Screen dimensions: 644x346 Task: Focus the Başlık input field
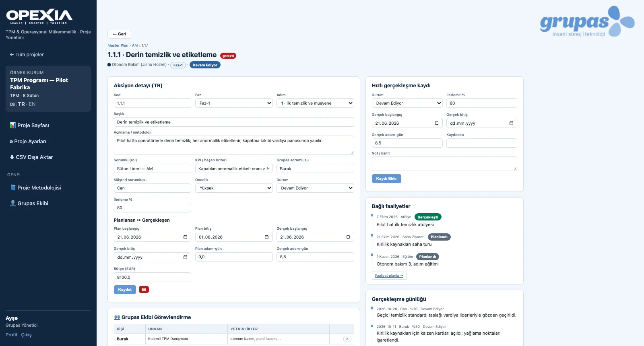pos(234,122)
